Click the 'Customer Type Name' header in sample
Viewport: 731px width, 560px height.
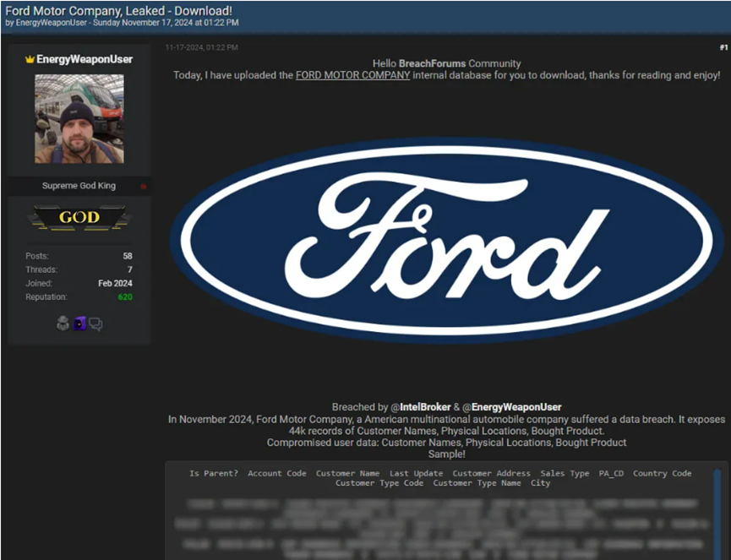(477, 483)
